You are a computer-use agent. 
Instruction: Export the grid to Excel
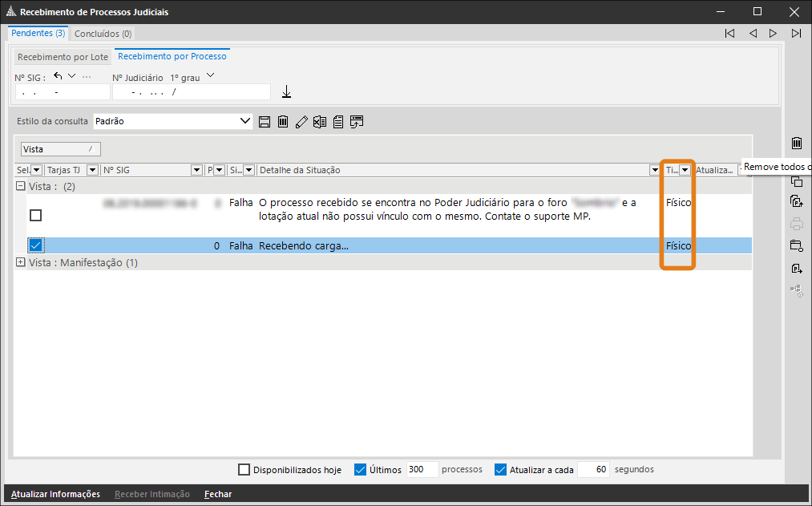[320, 122]
